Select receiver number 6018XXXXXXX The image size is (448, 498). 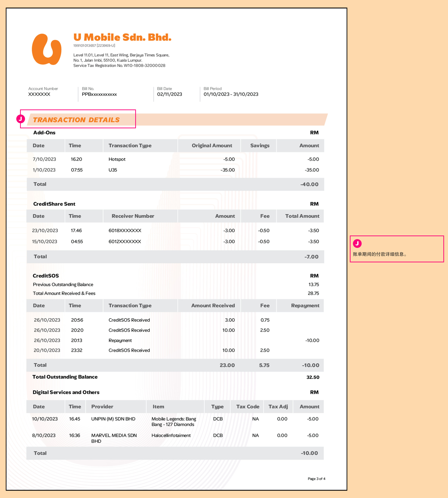pos(125,231)
